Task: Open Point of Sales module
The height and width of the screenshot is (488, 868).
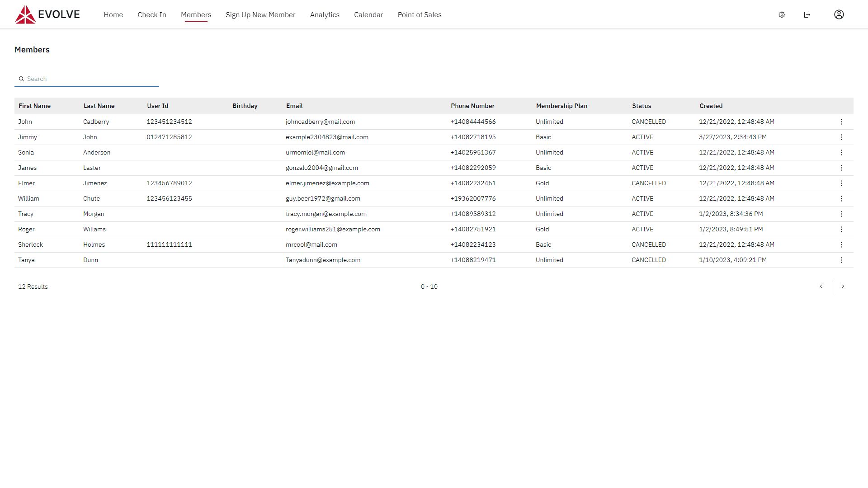Action: [x=419, y=14]
